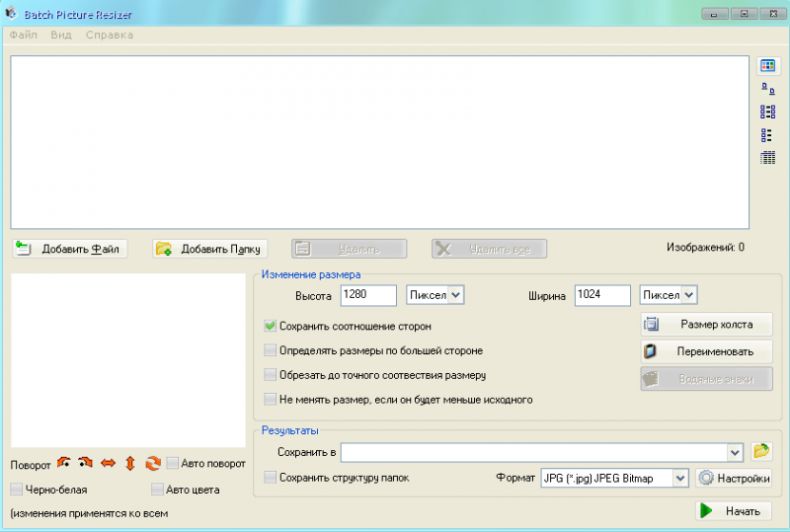Flip image horizontally with double arrow icon
This screenshot has width=790, height=532.
109,463
